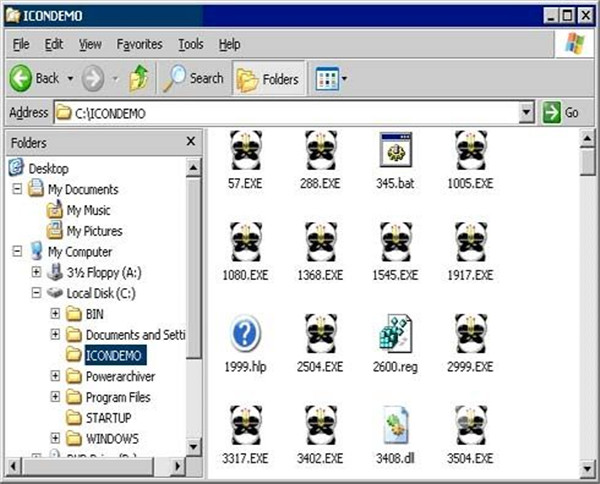Click the Search toolbar button
Image resolution: width=600 pixels, height=484 pixels.
[x=194, y=78]
